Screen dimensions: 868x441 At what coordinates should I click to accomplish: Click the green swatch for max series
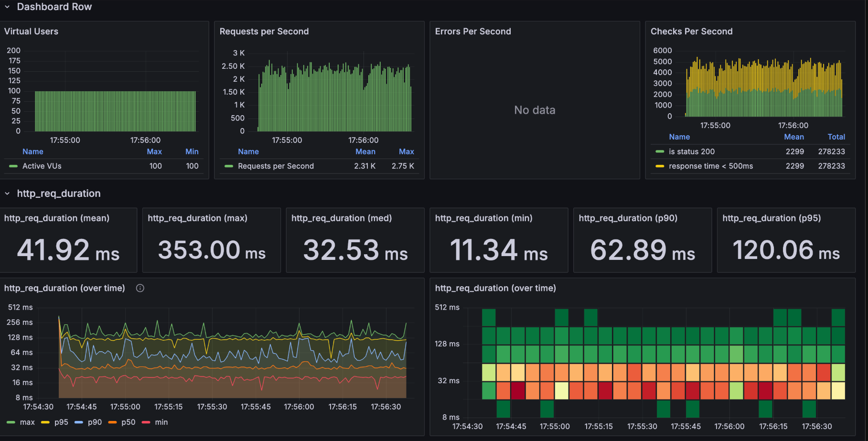coord(11,422)
